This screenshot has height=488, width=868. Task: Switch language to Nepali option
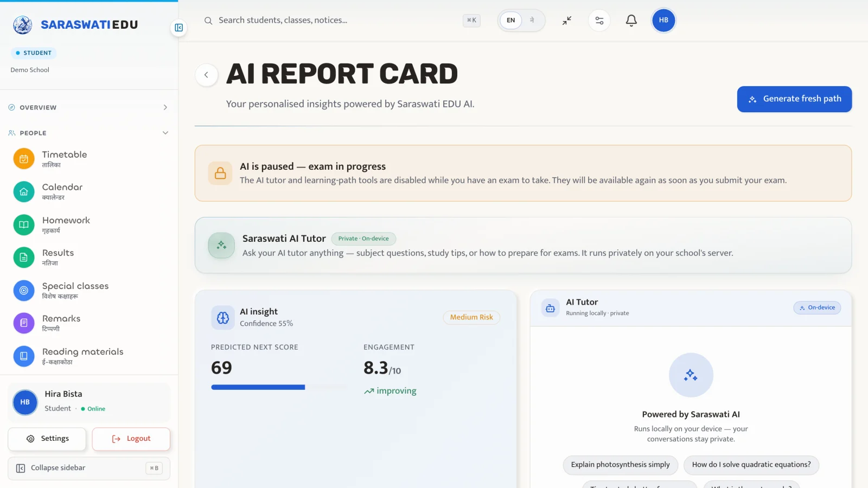click(x=532, y=21)
